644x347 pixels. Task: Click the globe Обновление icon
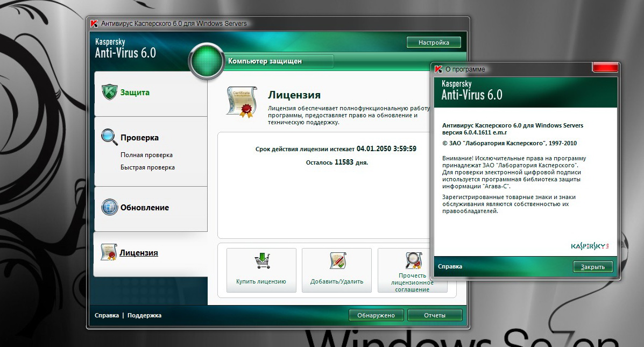click(109, 207)
